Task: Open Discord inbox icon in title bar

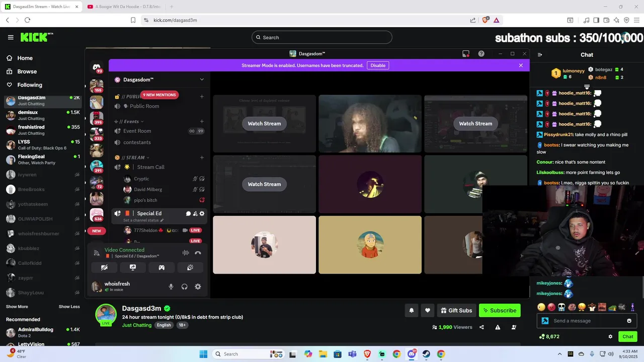Action: (466, 54)
